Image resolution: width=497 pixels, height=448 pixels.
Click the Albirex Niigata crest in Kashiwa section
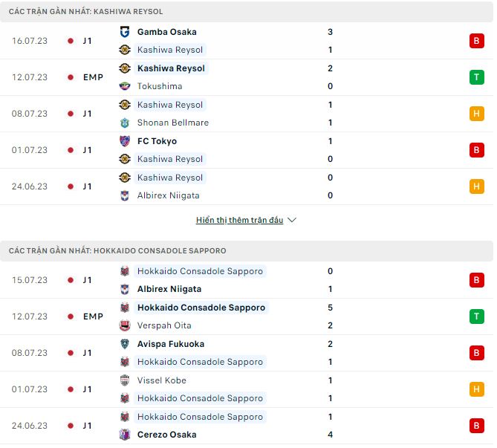tap(125, 195)
